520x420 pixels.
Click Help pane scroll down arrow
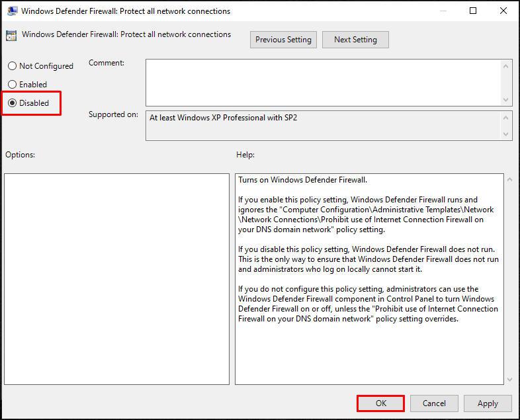click(509, 379)
